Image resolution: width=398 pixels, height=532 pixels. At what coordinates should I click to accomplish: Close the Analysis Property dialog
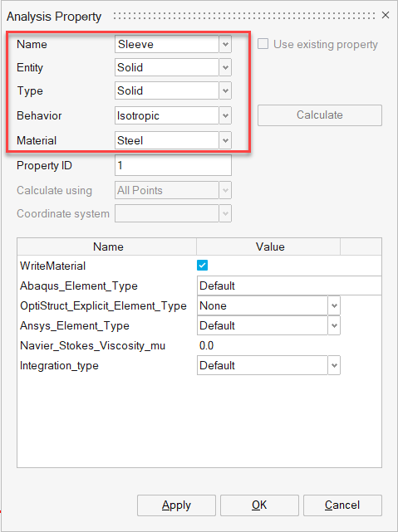pos(385,15)
